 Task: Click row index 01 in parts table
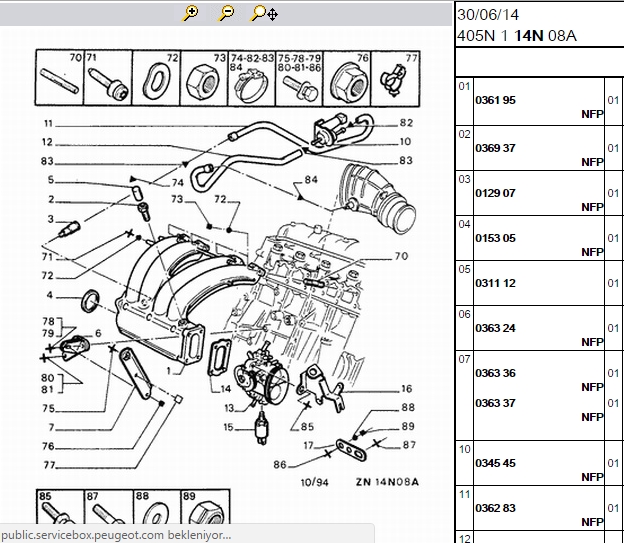pos(464,86)
